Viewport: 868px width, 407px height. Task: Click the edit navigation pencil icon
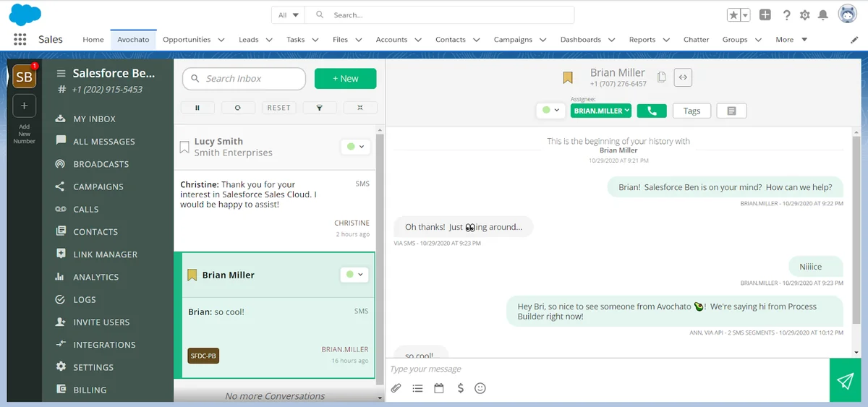pos(854,40)
